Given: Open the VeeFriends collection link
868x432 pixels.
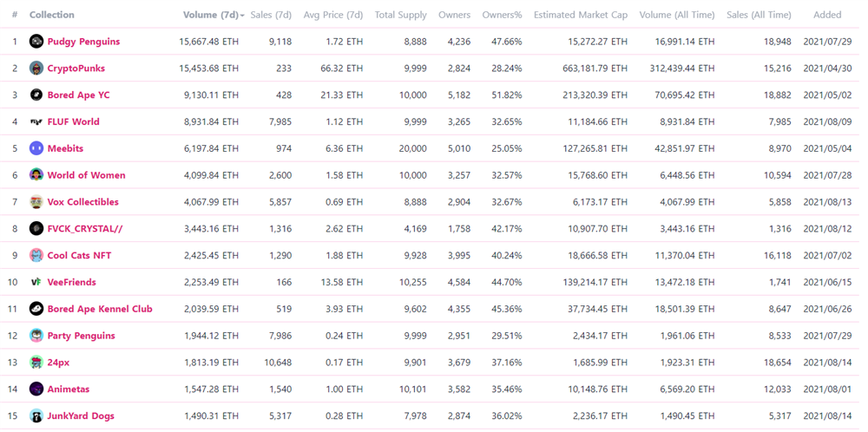Looking at the screenshot, I should [72, 282].
